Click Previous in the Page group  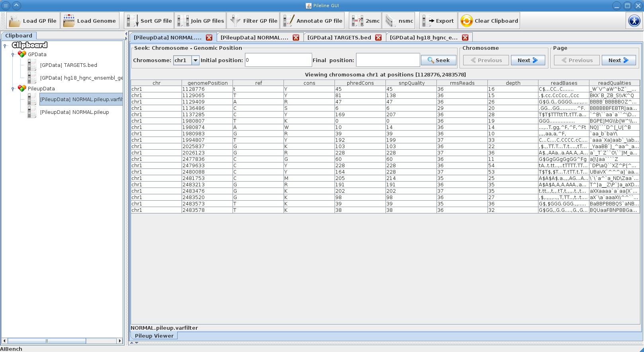pyautogui.click(x=577, y=60)
